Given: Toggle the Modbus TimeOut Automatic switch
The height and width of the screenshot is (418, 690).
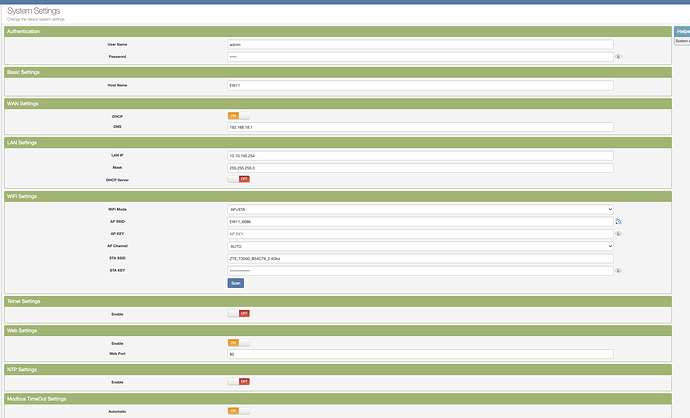Looking at the screenshot, I should (x=239, y=411).
